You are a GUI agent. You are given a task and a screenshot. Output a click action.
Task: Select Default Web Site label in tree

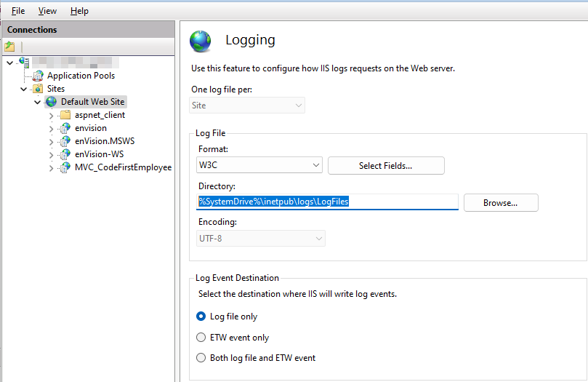[92, 102]
